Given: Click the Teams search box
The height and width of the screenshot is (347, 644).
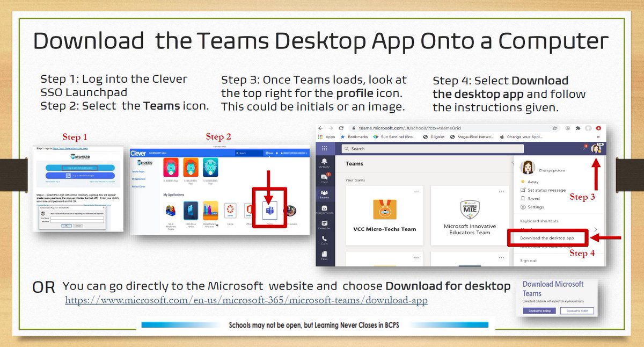Looking at the screenshot, I should (x=433, y=149).
